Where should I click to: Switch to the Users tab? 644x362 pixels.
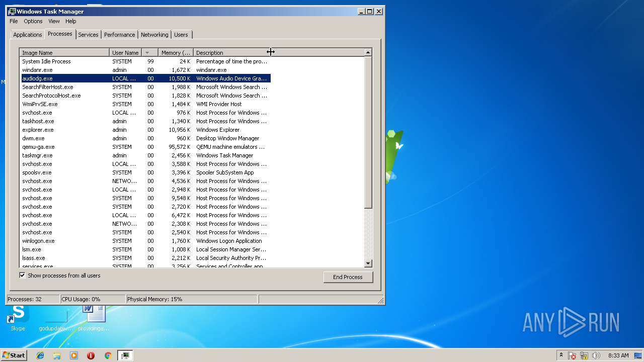pos(181,35)
